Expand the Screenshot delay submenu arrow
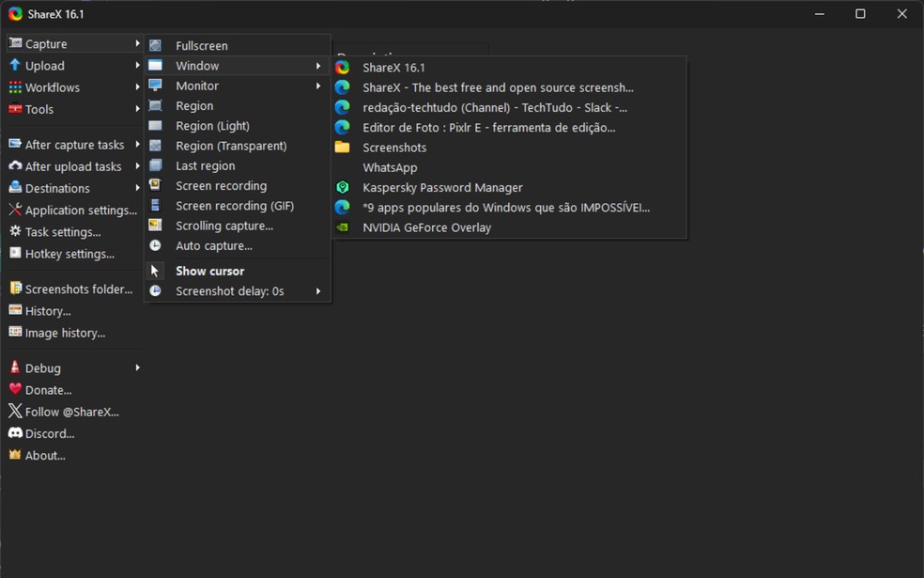The height and width of the screenshot is (578, 924). (x=318, y=291)
